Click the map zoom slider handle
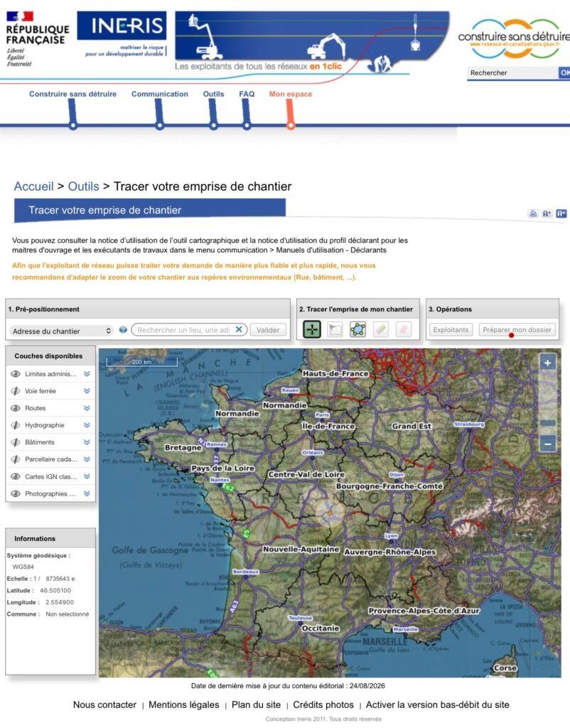The height and width of the screenshot is (728, 570). click(x=548, y=423)
